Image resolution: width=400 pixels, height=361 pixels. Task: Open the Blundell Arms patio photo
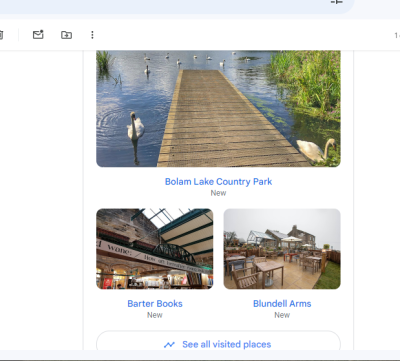282,249
